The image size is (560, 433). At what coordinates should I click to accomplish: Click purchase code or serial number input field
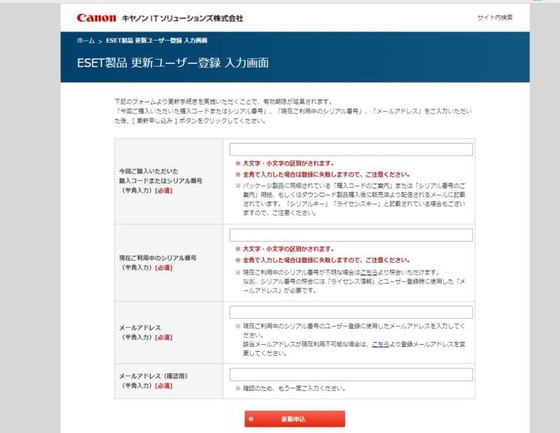point(351,149)
